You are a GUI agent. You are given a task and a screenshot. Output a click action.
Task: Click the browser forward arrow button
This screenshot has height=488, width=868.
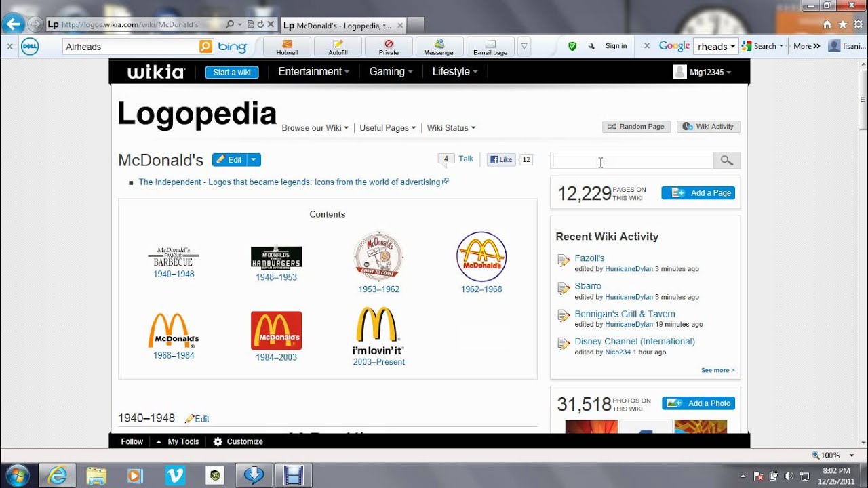tap(35, 24)
